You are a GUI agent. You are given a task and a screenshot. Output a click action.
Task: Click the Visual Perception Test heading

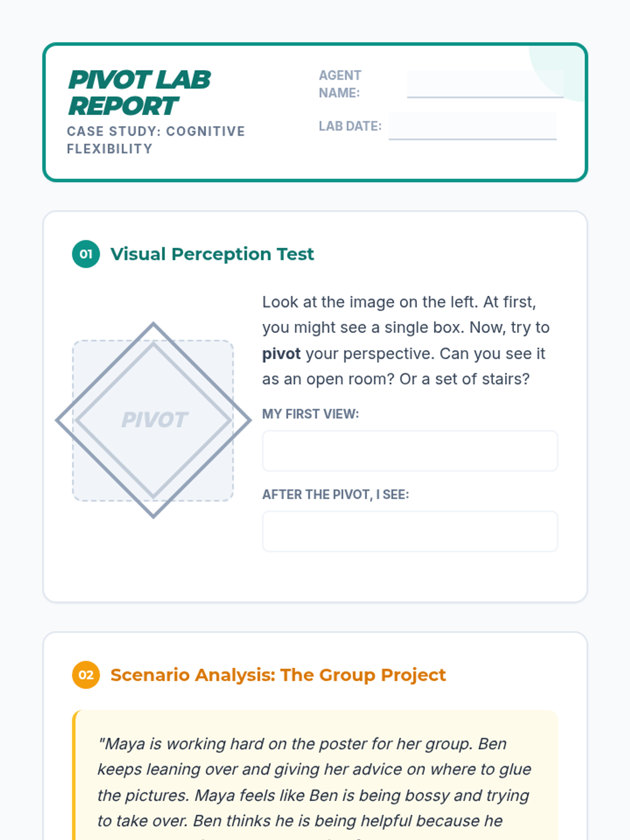click(212, 254)
